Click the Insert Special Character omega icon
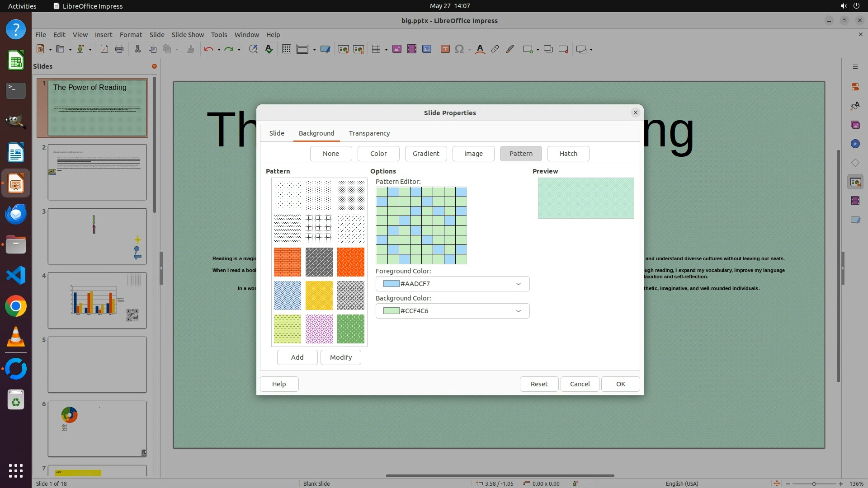 [459, 49]
